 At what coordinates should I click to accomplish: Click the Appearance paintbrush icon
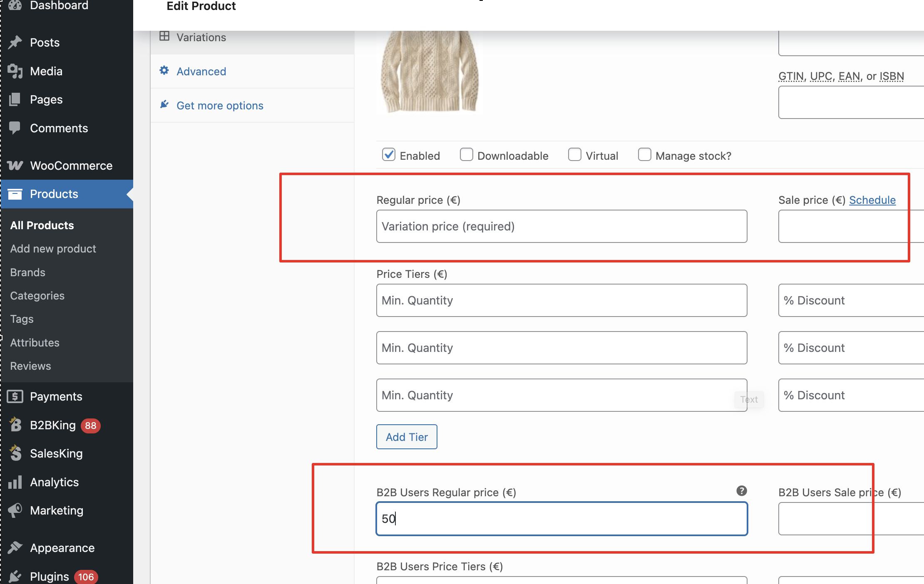(x=15, y=548)
